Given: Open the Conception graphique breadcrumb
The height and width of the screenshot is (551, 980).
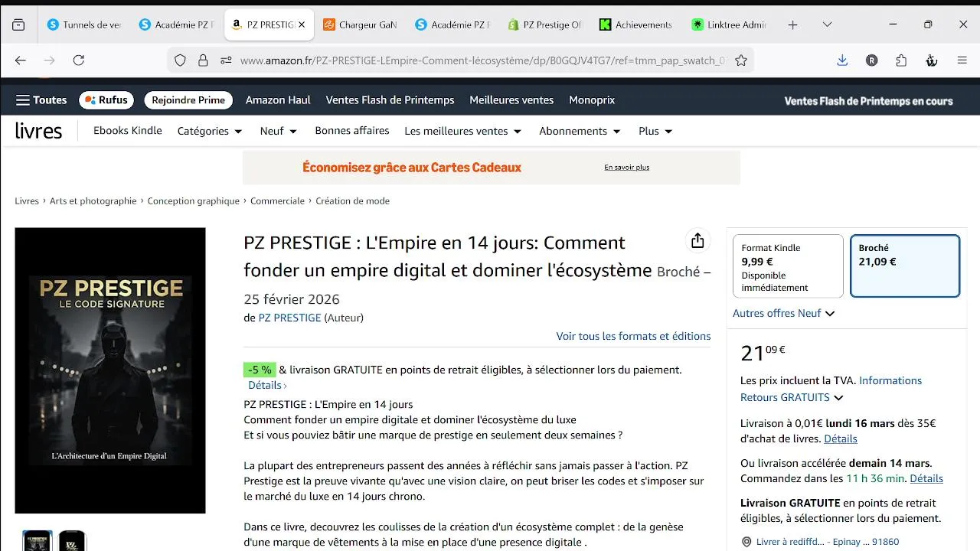Looking at the screenshot, I should [x=194, y=201].
